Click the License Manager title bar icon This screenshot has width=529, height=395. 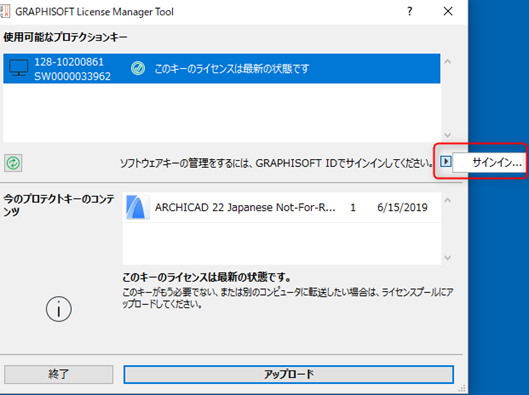pyautogui.click(x=5, y=11)
